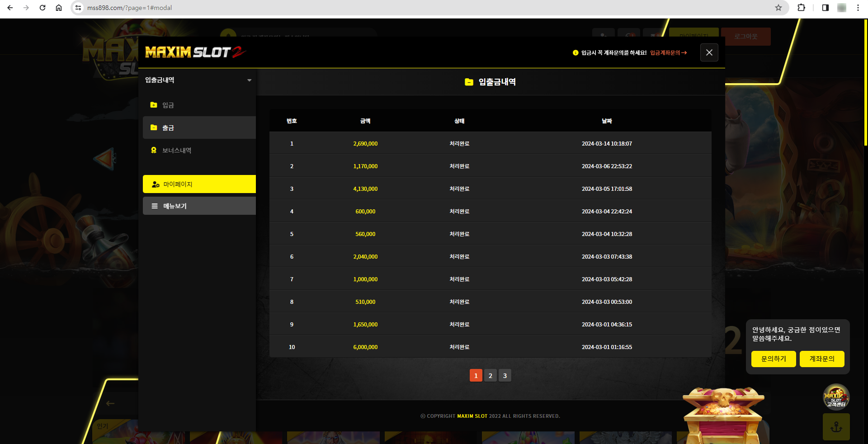Click the browser forward arrow
Image resolution: width=868 pixels, height=444 pixels.
[26, 8]
